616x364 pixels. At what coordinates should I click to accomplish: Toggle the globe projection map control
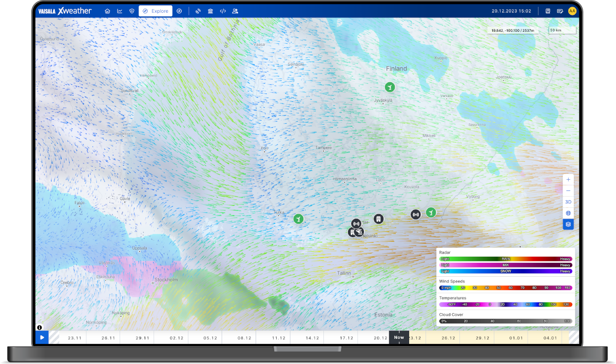tap(568, 213)
